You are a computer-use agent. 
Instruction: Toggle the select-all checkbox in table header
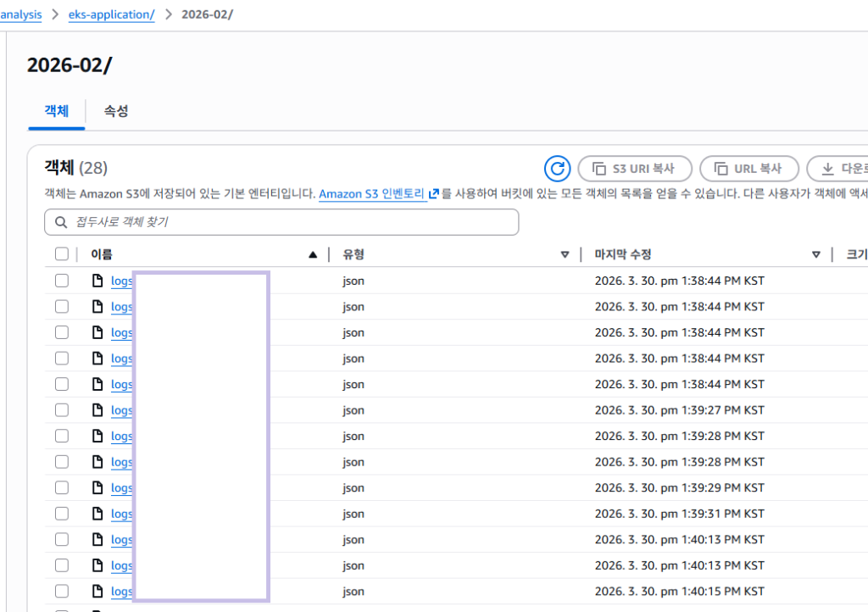[x=61, y=254]
